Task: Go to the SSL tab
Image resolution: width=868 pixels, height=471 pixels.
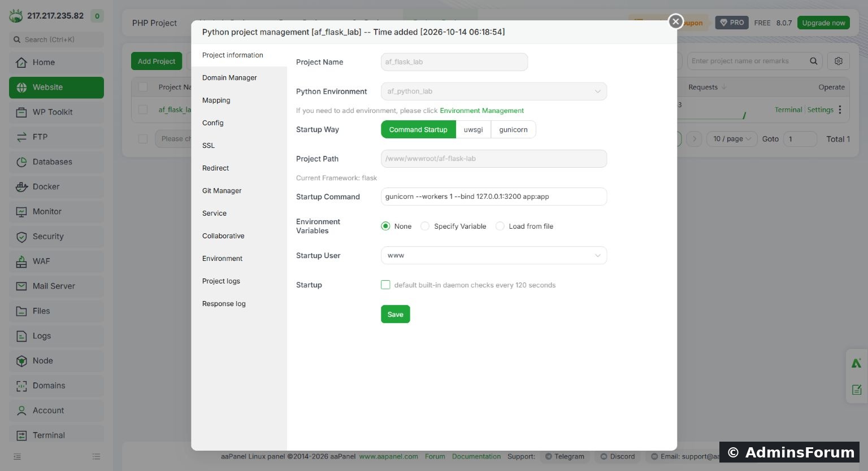Action: [x=209, y=146]
